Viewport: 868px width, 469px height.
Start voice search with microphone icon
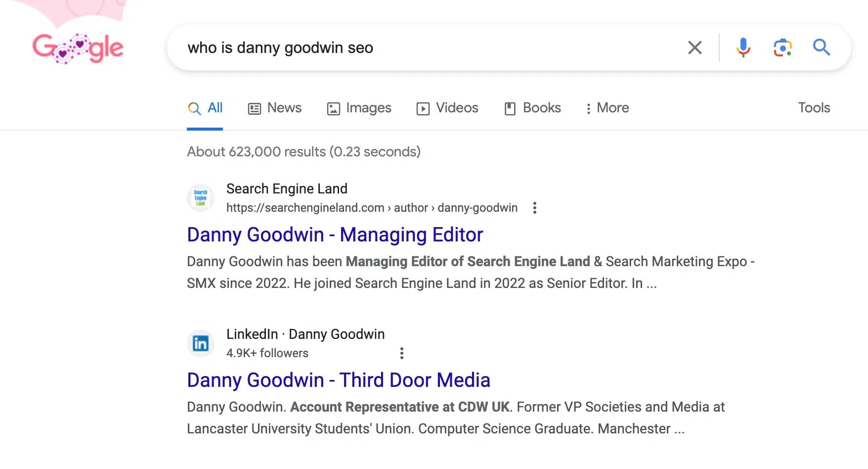point(743,47)
